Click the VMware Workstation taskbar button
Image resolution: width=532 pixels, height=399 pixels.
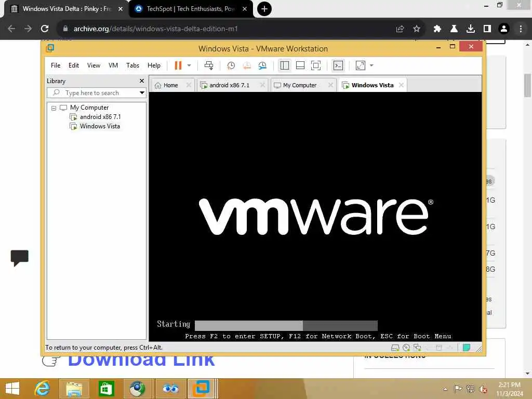click(x=202, y=389)
